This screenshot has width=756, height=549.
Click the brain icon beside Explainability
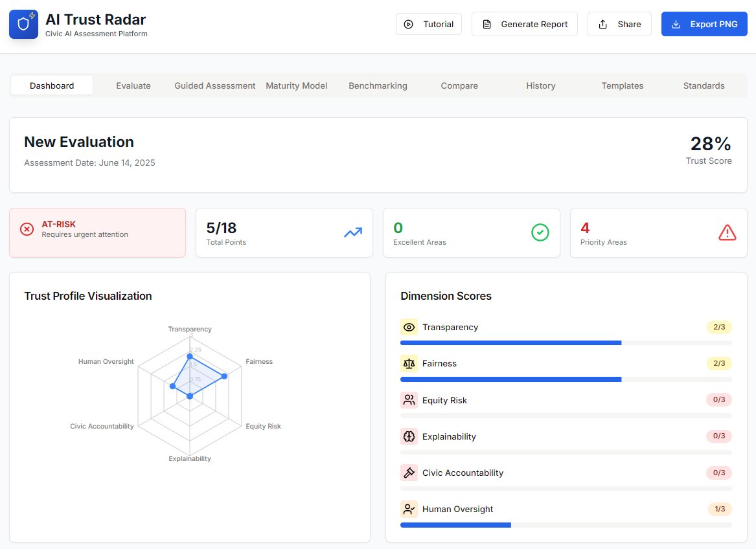[409, 436]
